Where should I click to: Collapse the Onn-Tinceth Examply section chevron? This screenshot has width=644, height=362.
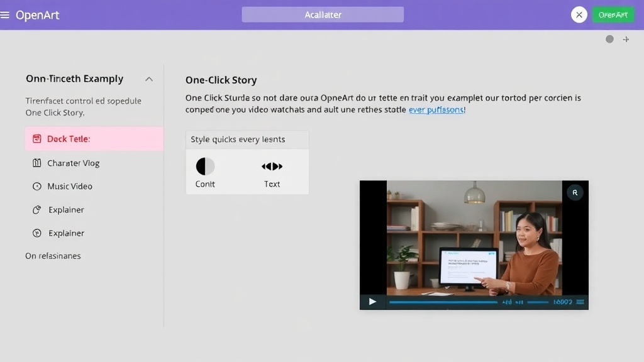coord(149,79)
